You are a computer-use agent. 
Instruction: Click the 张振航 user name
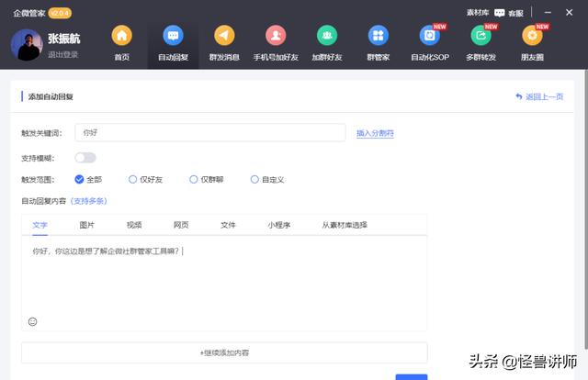64,39
